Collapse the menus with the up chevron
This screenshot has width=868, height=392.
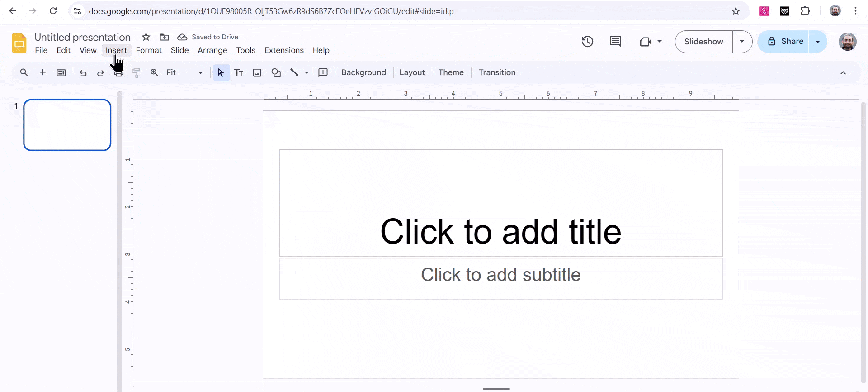tap(843, 73)
